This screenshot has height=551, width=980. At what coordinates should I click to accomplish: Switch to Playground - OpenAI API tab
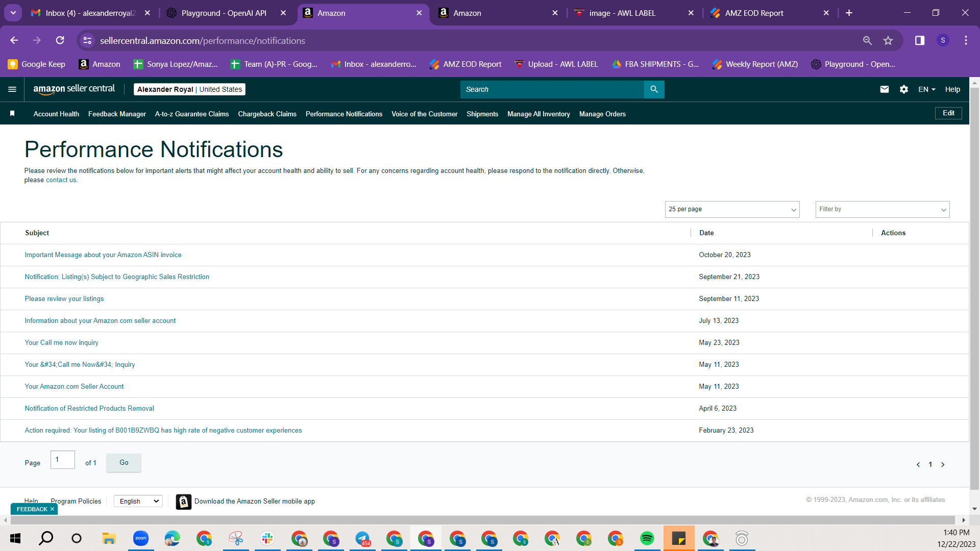[x=224, y=13]
